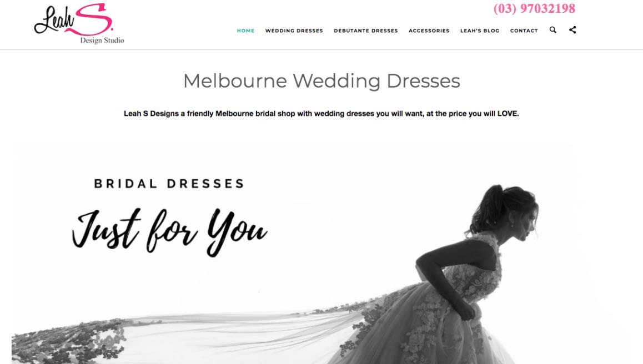Click the Melbourne Wedding Dresses heading
This screenshot has width=643, height=364.
pyautogui.click(x=321, y=81)
